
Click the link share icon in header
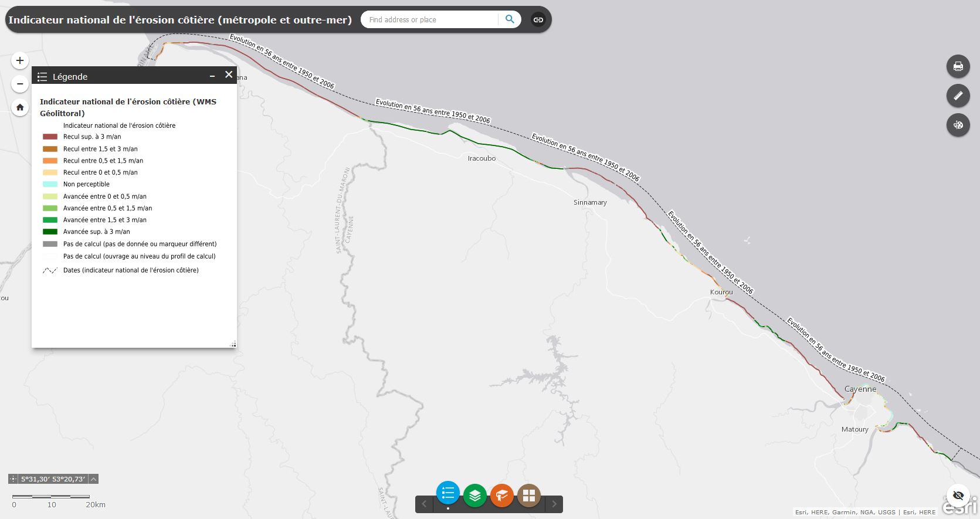point(538,20)
